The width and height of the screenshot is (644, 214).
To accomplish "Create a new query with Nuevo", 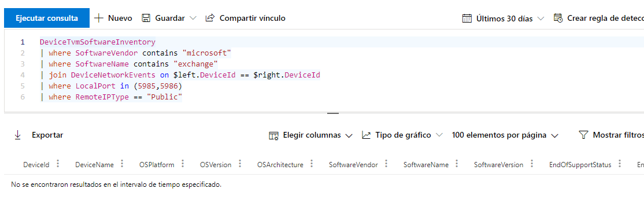I will click(x=113, y=18).
